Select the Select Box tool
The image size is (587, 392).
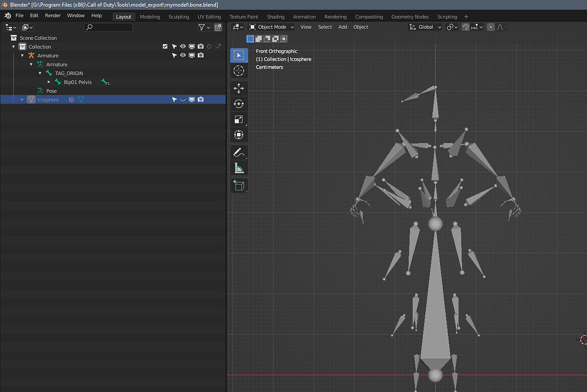coord(239,56)
